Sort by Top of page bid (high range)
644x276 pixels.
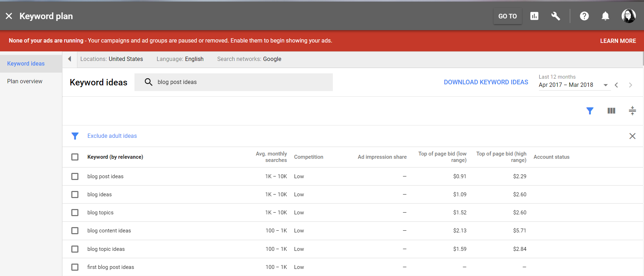pyautogui.click(x=501, y=157)
